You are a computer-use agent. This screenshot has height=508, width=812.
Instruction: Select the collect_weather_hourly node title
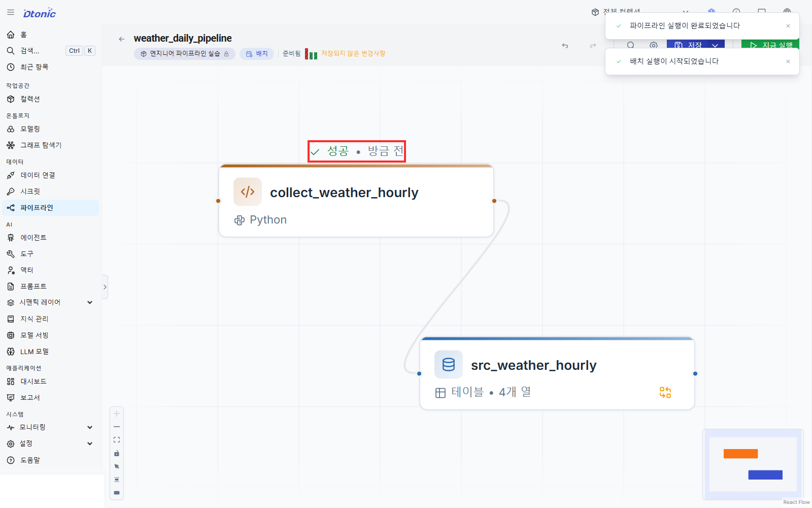[344, 193]
